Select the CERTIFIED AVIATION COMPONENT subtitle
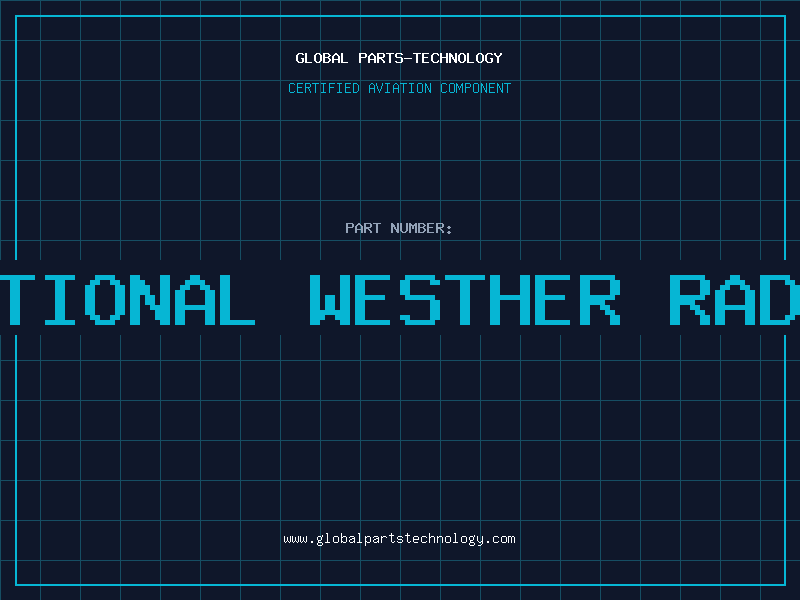This screenshot has width=800, height=600. coord(399,88)
